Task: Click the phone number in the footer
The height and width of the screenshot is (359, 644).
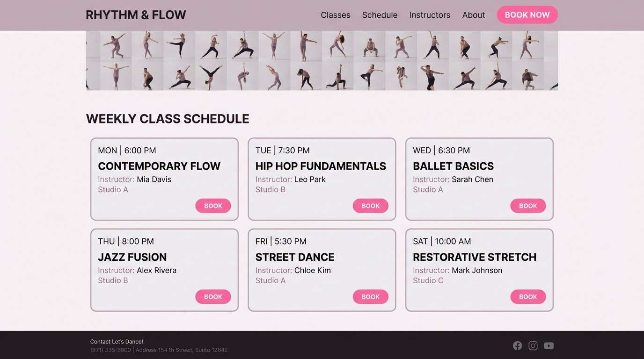Action: coord(110,350)
